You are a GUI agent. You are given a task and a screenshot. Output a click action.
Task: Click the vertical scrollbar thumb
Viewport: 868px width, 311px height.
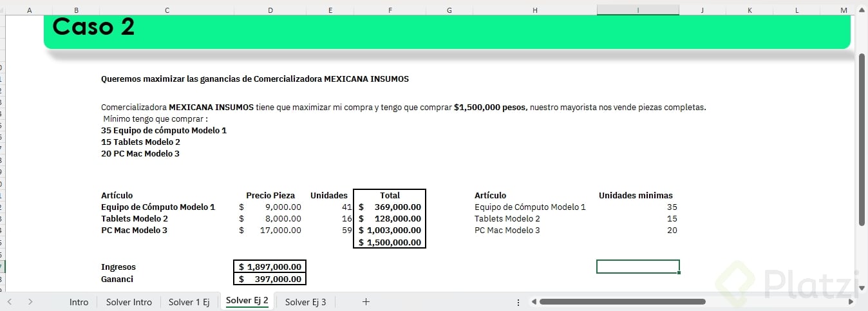point(862,139)
